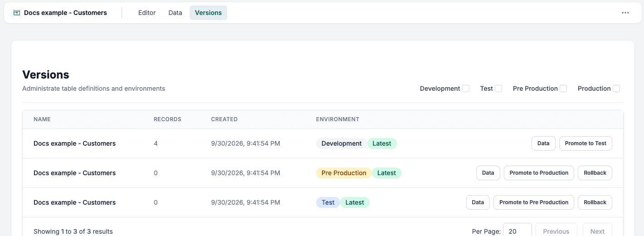
Task: Switch to the Editor tab
Action: click(147, 13)
